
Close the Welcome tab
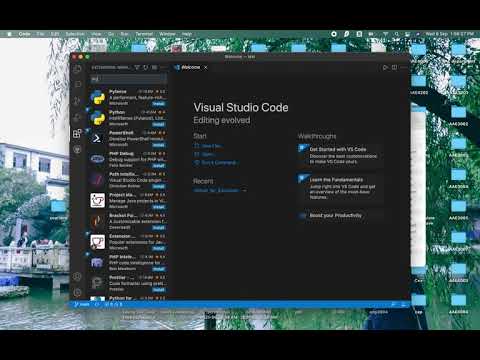pos(206,67)
